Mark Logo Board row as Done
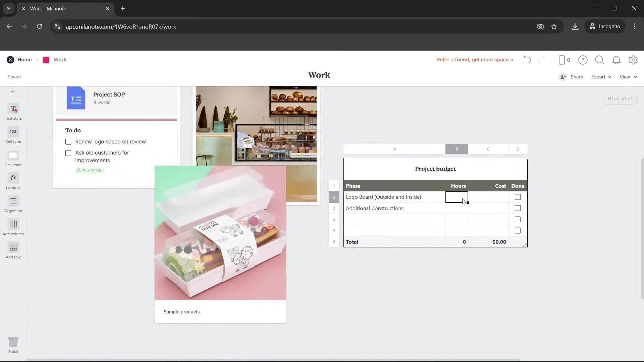644x362 pixels. click(518, 197)
